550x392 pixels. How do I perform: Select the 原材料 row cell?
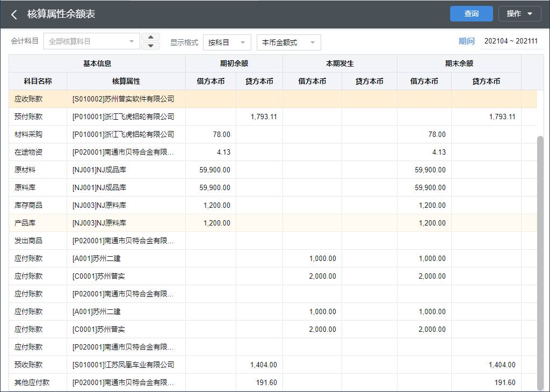point(38,170)
